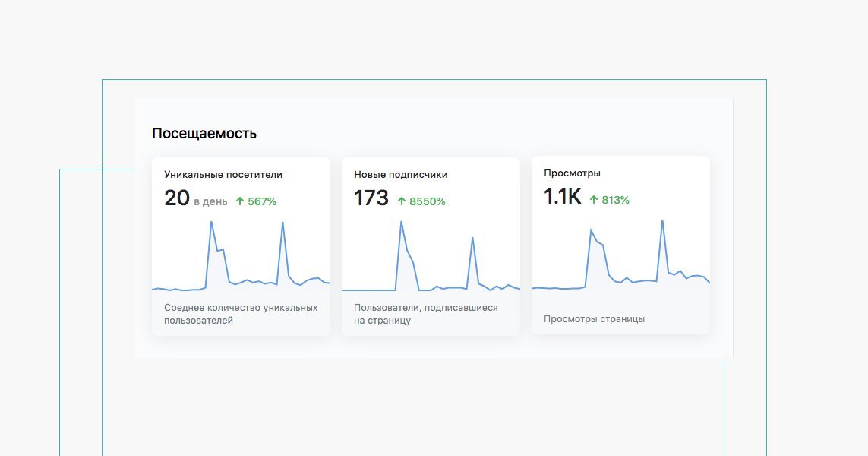
Task: Select the 20 в день value
Action: coord(195,198)
